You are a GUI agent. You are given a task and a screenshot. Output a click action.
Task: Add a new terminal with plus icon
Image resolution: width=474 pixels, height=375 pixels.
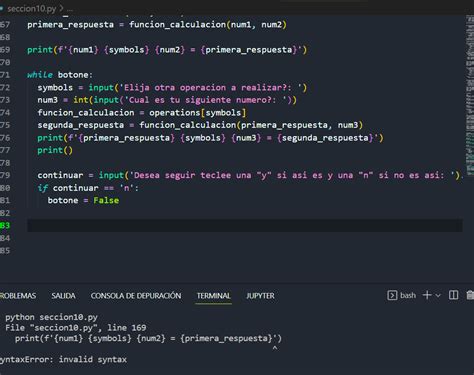tap(427, 295)
